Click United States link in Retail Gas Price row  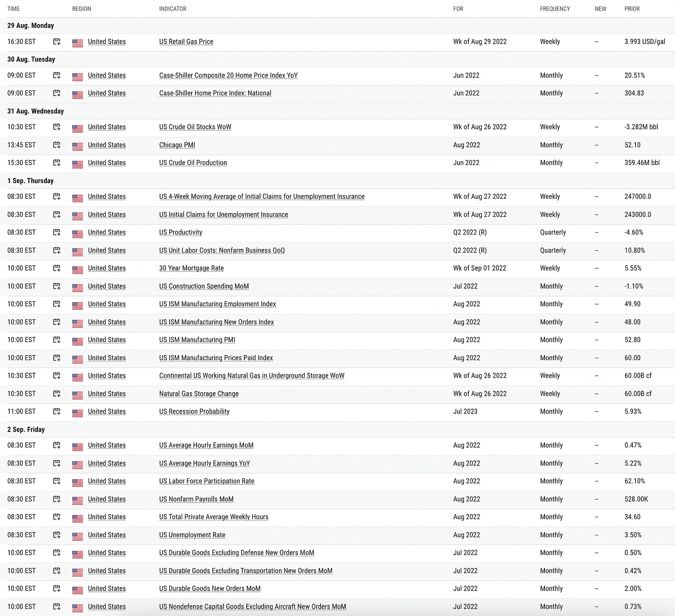pos(107,42)
